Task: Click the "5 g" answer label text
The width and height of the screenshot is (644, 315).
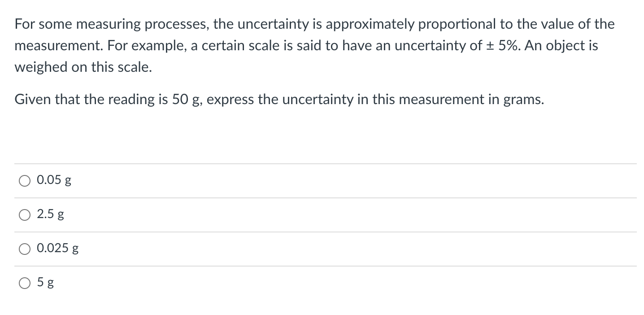Action: (46, 283)
